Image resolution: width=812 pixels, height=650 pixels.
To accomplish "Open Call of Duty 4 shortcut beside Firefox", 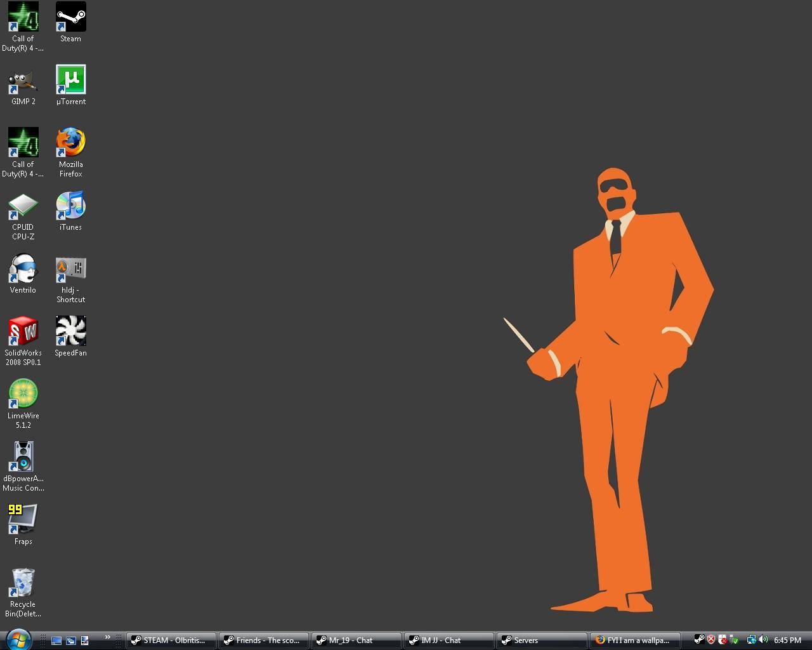I will [23, 152].
